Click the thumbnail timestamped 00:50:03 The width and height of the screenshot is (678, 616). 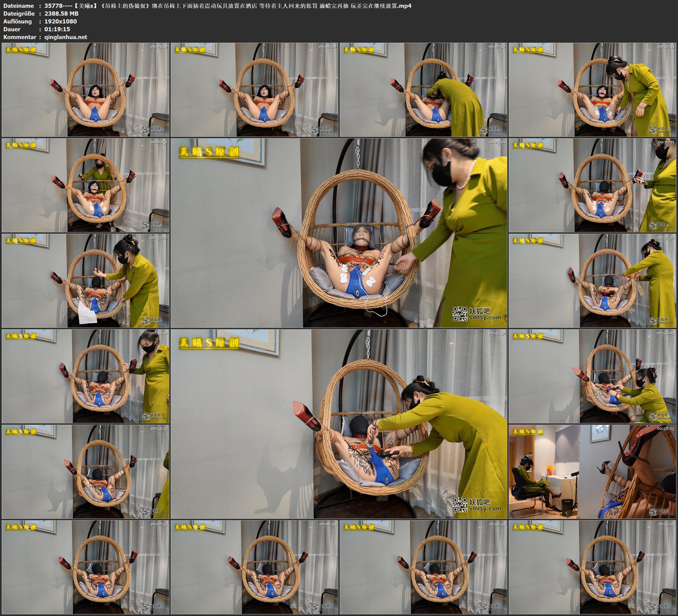coord(592,376)
